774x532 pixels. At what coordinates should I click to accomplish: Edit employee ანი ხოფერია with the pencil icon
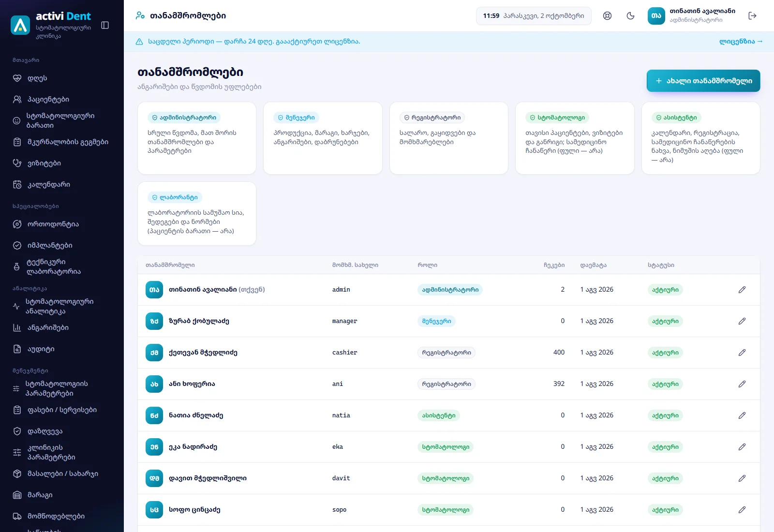point(742,384)
